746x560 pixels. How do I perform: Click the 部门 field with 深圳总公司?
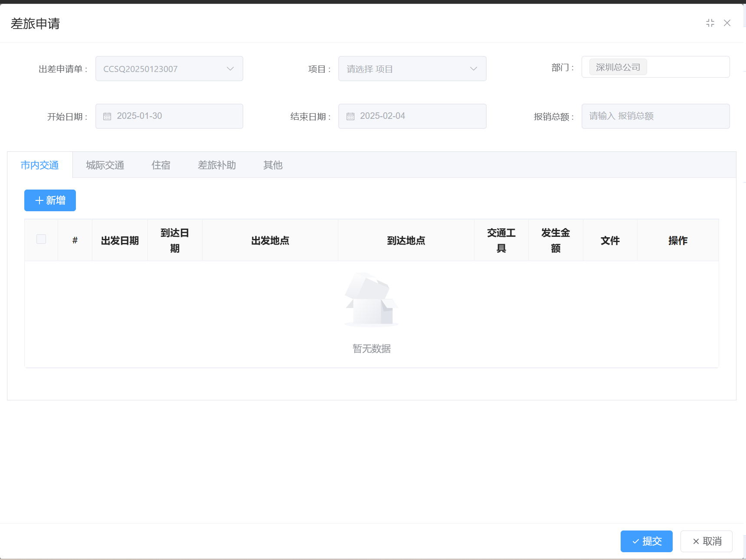point(655,67)
